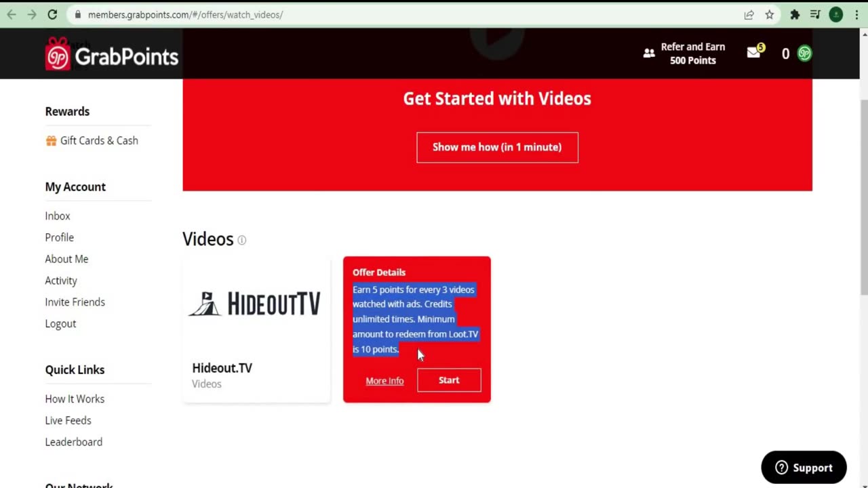This screenshot has width=868, height=488.
Task: Click the padlock site info icon
Action: click(x=78, y=14)
